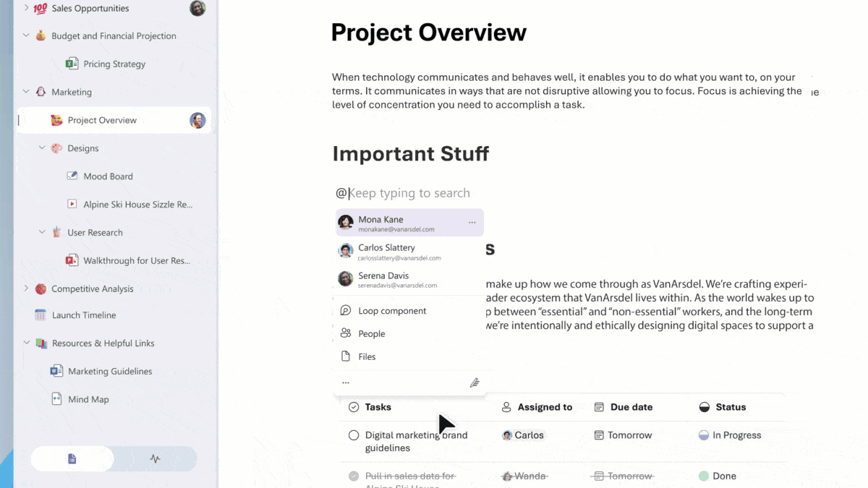Expand the Competitive Analysis section
Viewport: 868px width, 488px height.
(26, 288)
